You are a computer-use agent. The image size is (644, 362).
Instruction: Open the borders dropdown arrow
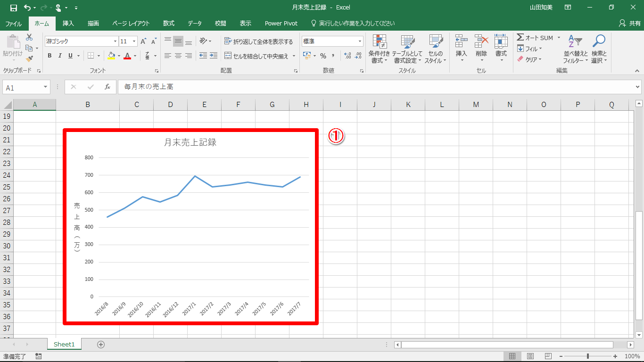[x=99, y=56]
